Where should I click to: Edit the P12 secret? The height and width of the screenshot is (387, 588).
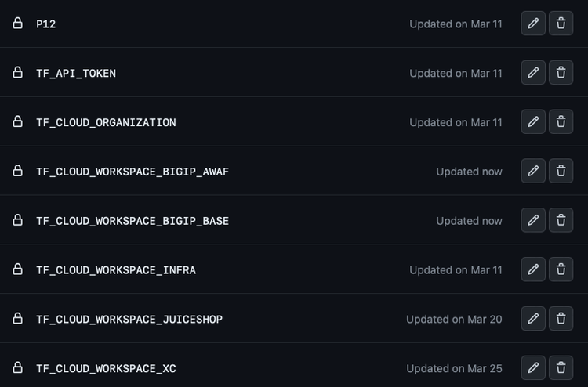pos(533,24)
